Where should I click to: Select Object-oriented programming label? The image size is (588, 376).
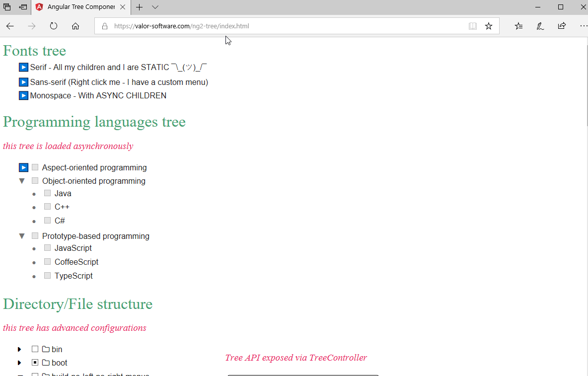coord(94,181)
